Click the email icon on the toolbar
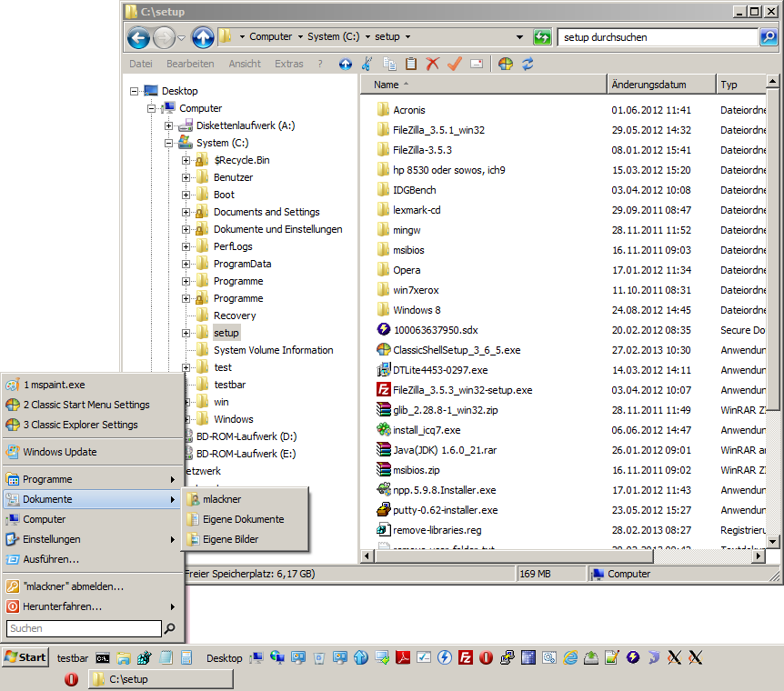This screenshot has height=691, width=784. pyautogui.click(x=477, y=64)
